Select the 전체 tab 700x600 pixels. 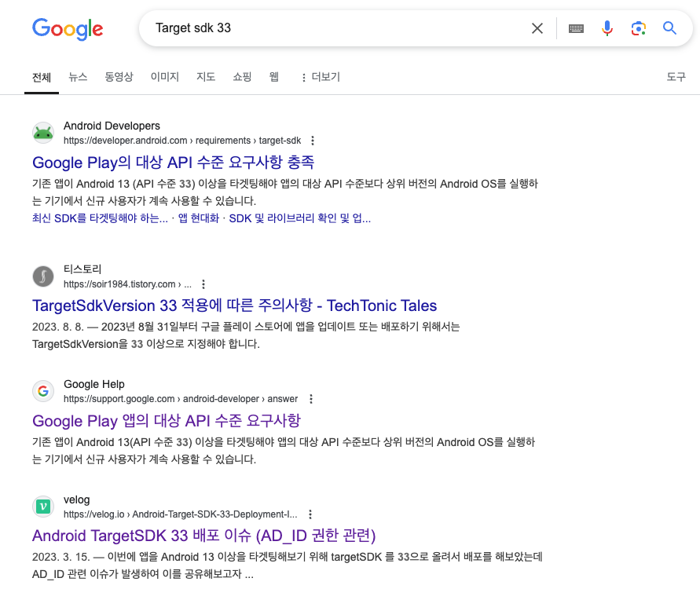[x=42, y=77]
